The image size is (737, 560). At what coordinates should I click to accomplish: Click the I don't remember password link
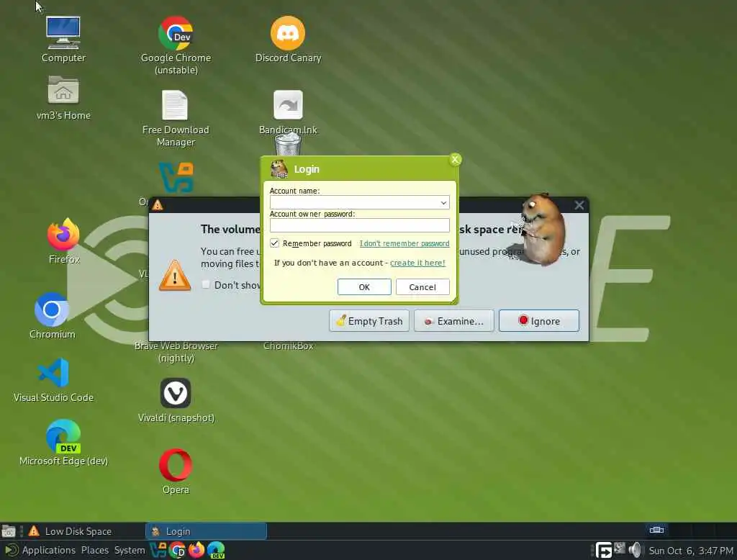pos(404,243)
